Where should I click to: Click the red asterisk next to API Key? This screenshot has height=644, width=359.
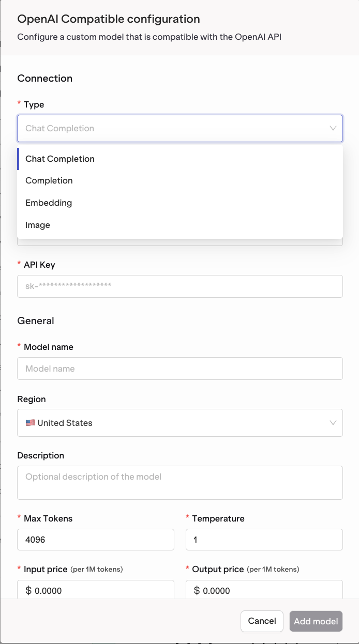[20, 265]
